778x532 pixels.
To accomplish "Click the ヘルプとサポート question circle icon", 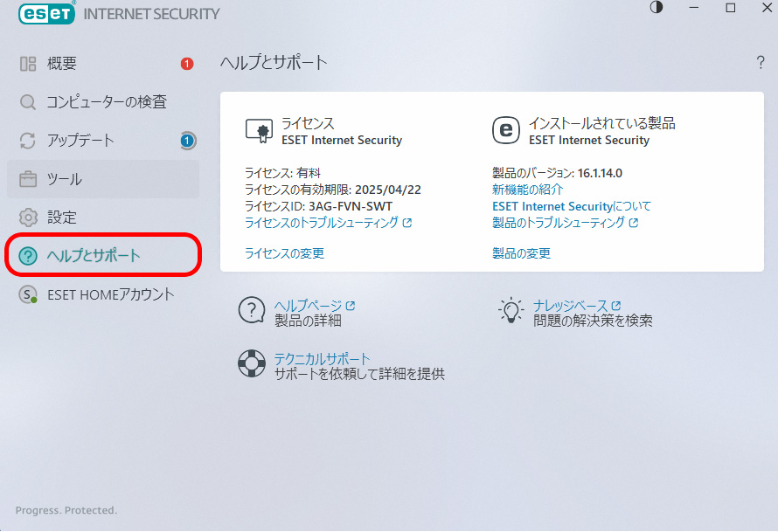I will coord(28,256).
